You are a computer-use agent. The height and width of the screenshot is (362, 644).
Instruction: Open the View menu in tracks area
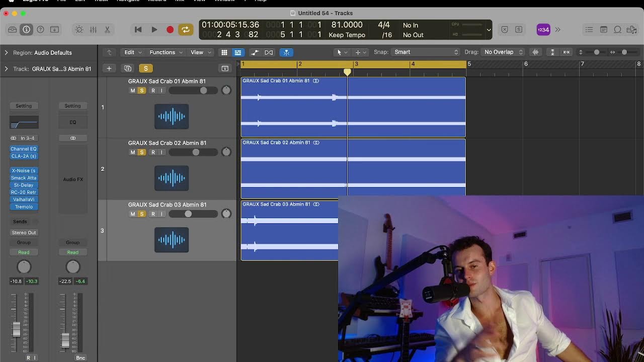point(201,52)
